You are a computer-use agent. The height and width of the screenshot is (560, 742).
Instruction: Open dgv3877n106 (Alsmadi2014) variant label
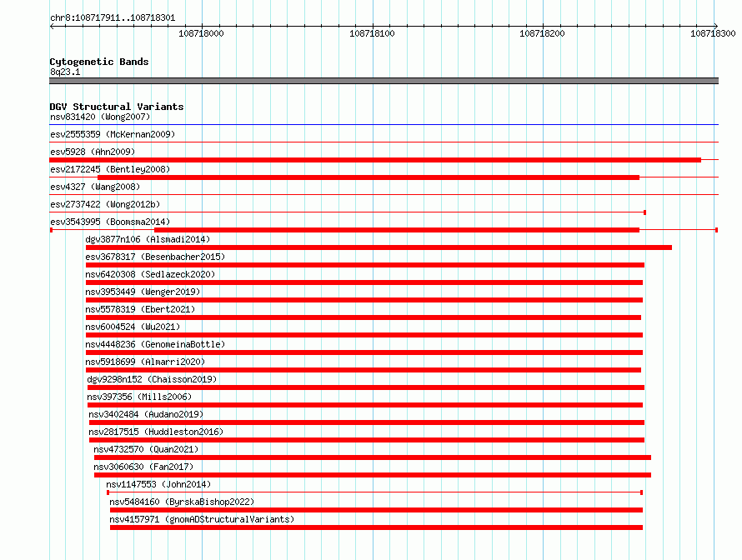pyautogui.click(x=148, y=239)
